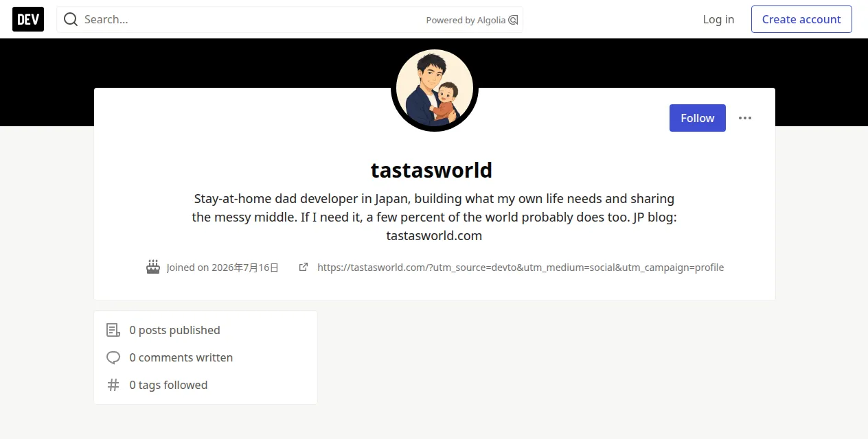This screenshot has height=439, width=868.
Task: Open the tastasworld.com profile website URL
Action: 521,268
